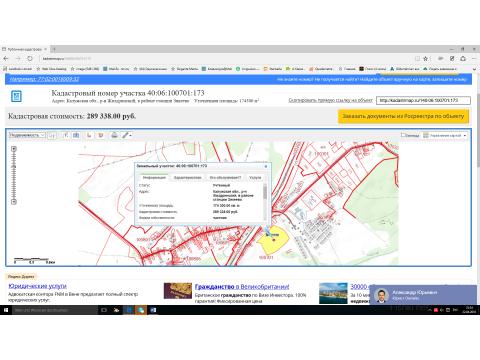Click the example cadastral number link in blue bar
480x360 pixels.
point(44,79)
